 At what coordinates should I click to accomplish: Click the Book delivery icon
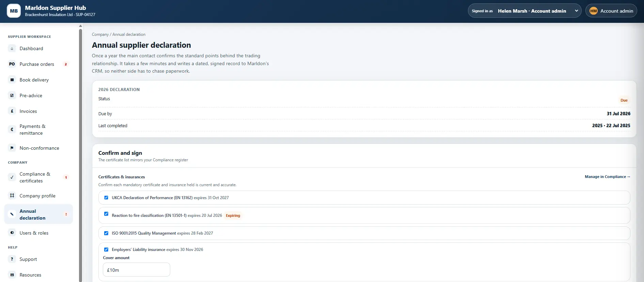point(12,80)
